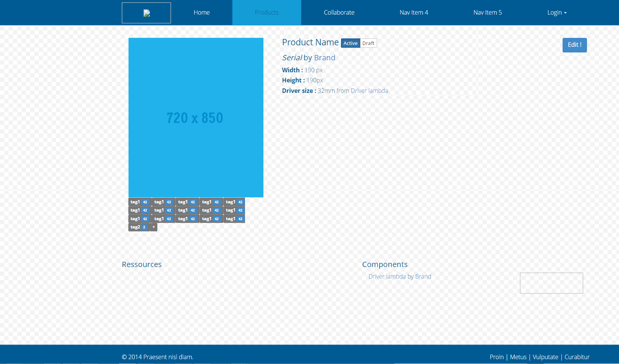Screen dimensions: 619x364
Task: Select the tag2 badge
Action: [x=139, y=227]
